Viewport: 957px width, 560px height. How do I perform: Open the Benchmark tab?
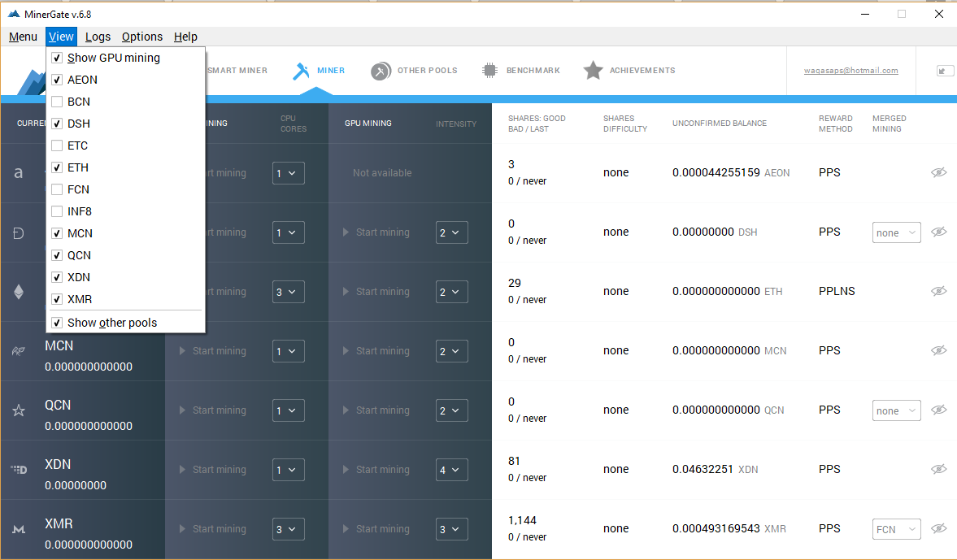point(520,71)
